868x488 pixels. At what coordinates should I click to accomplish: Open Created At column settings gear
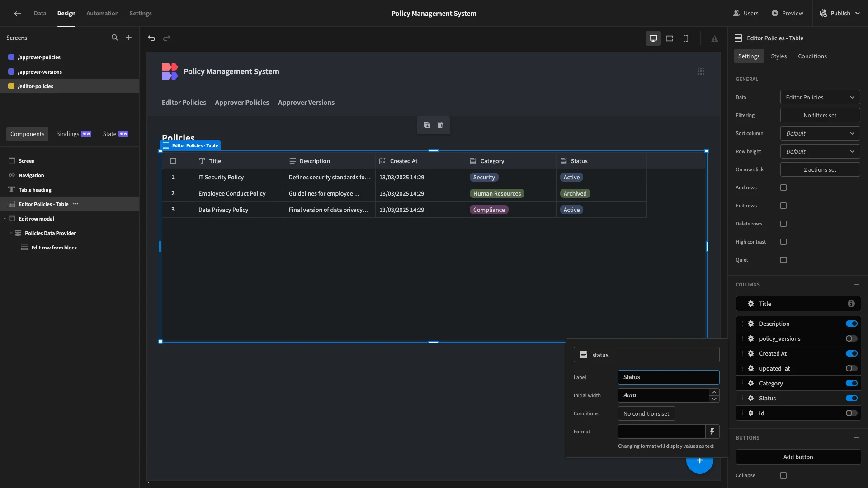pos(751,353)
